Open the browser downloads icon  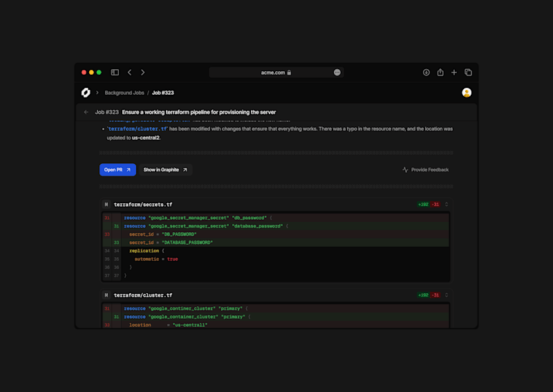point(426,73)
